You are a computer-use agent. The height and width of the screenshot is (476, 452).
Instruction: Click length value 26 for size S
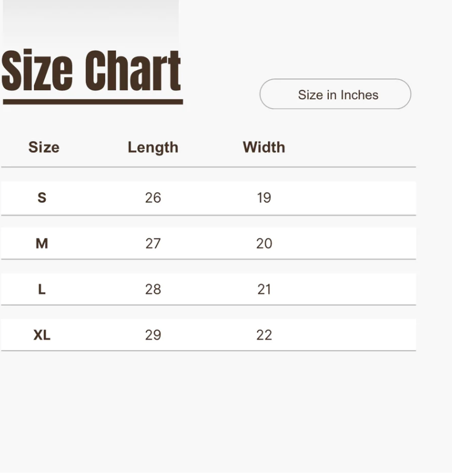point(153,198)
